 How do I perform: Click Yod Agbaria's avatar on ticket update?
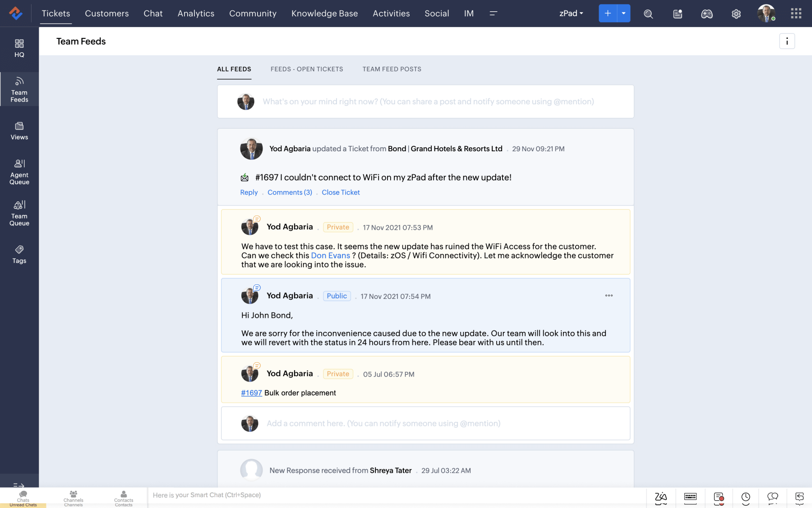[x=251, y=149]
